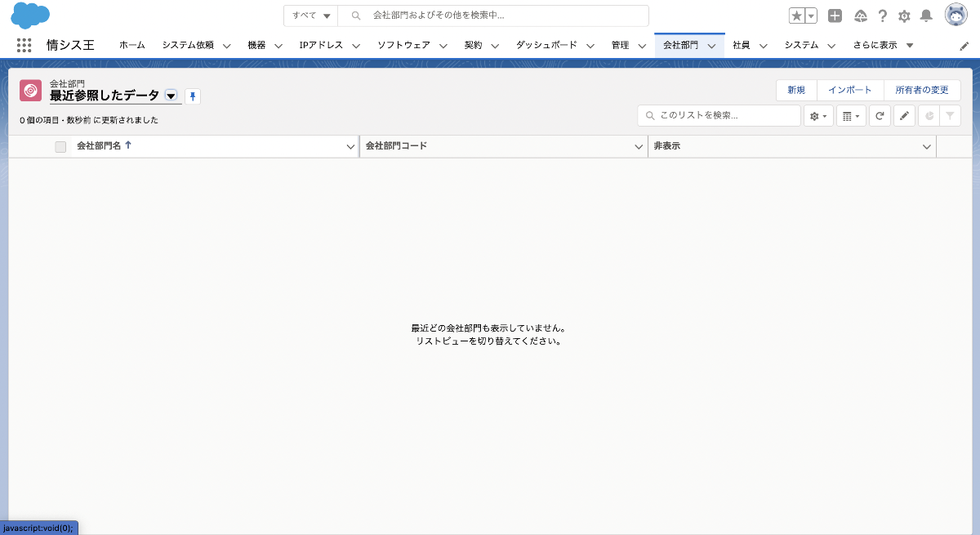Focus the global search field
The width and height of the screenshot is (980, 535).
pos(494,16)
